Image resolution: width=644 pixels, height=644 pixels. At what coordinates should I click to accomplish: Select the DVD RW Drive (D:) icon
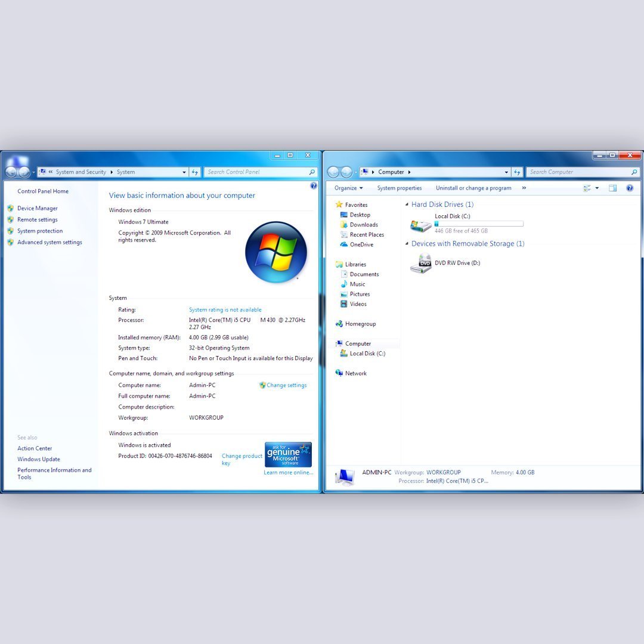420,264
